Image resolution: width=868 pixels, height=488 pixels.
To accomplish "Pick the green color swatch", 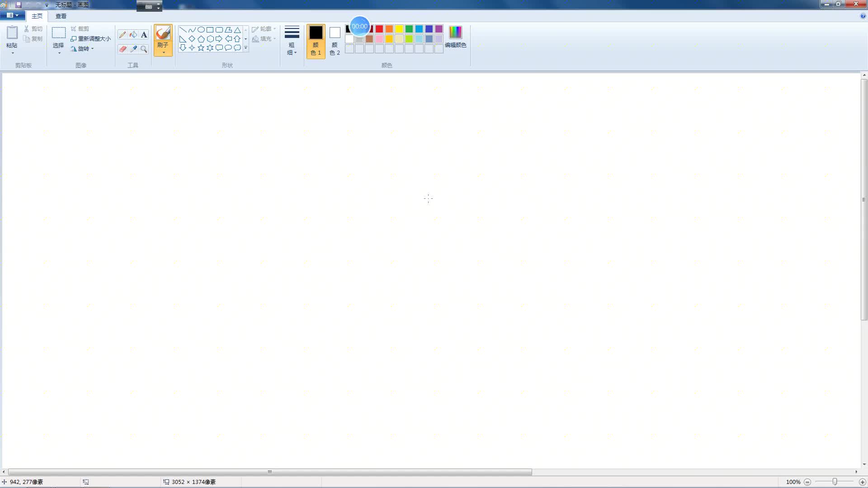I will click(x=409, y=29).
